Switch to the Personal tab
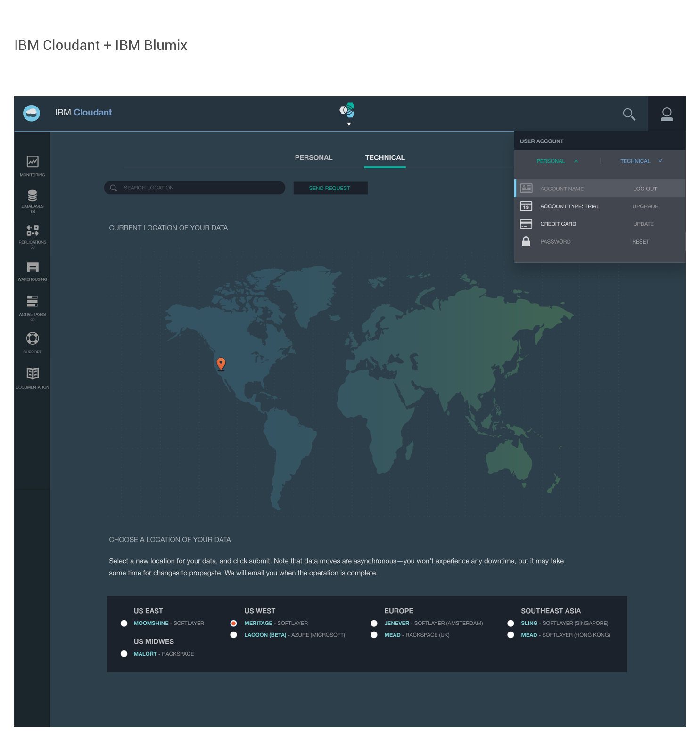The width and height of the screenshot is (700, 739). click(314, 157)
